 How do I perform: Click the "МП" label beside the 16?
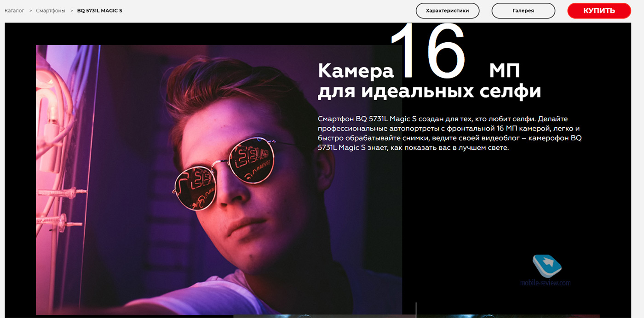coord(505,71)
